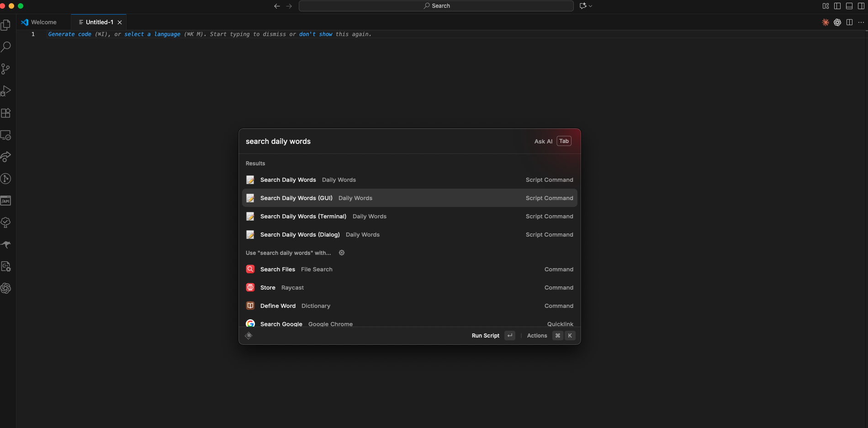Click the Claude icon in editor toolbar

[x=826, y=22]
